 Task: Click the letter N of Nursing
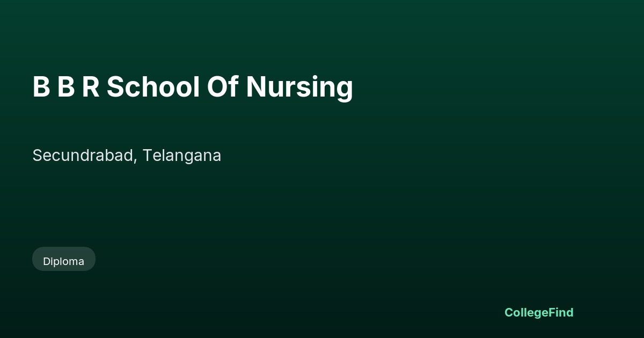coord(256,87)
